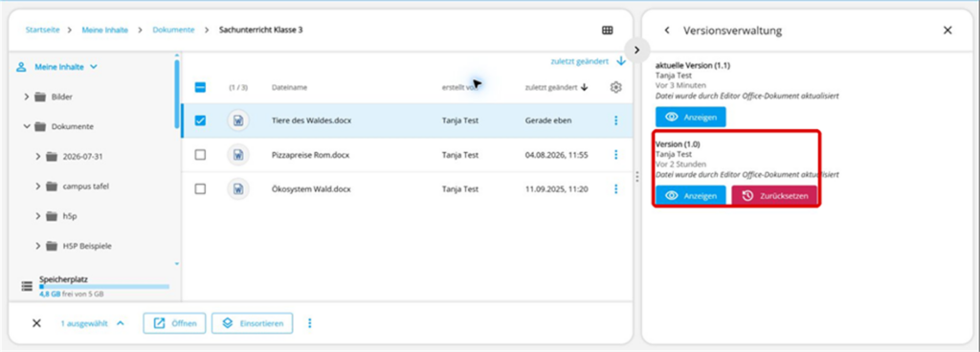Collapse the Dokumente folder
Viewport: 980px width, 352px height.
tap(26, 126)
